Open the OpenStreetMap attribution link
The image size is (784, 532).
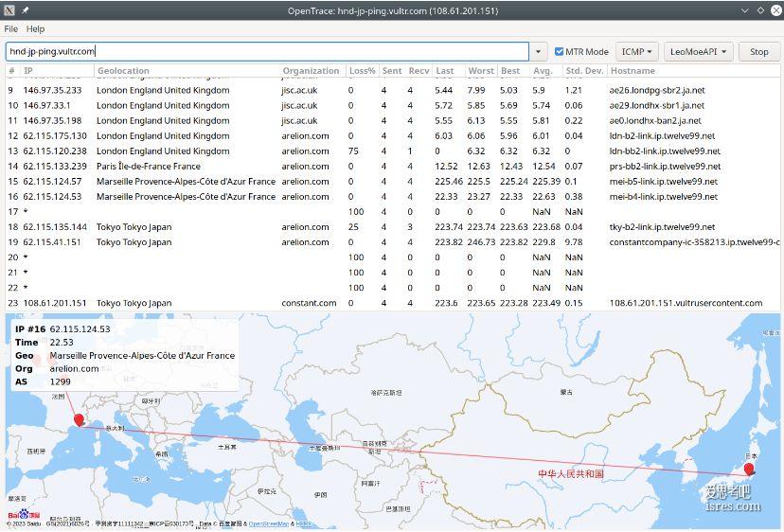click(x=269, y=523)
